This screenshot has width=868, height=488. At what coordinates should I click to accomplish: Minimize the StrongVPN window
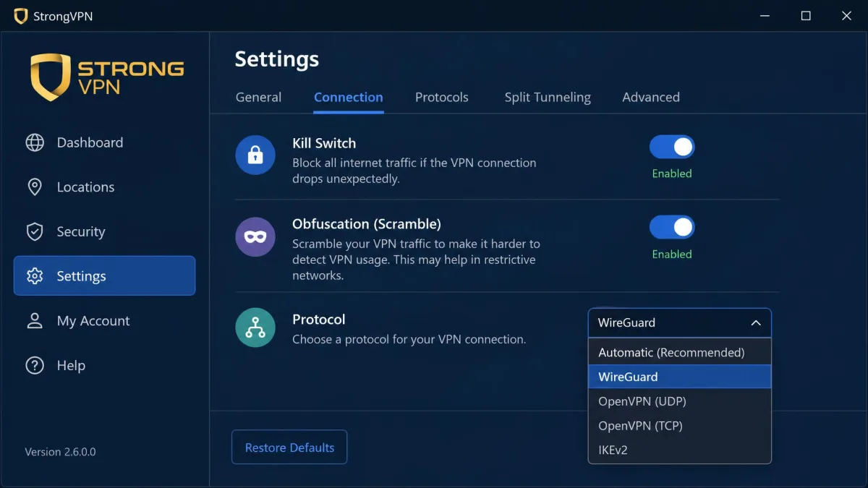pyautogui.click(x=765, y=16)
